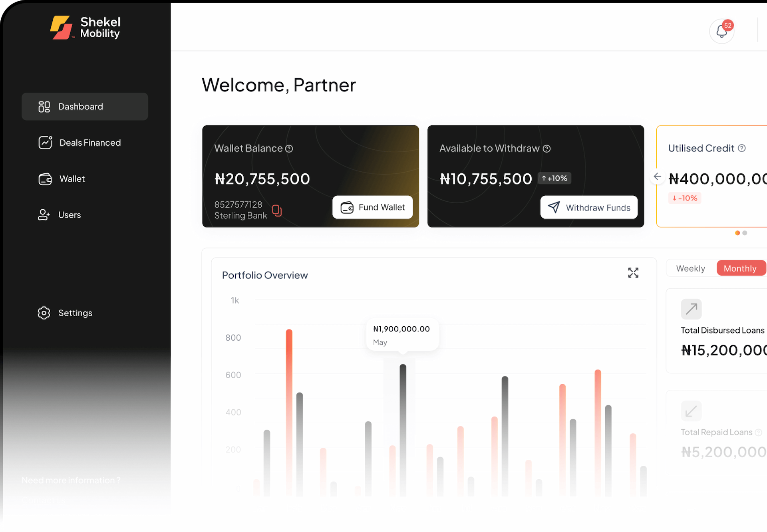Expand Portfolio Overview to fullscreen
Screen dimensions: 767x532
[x=634, y=273]
